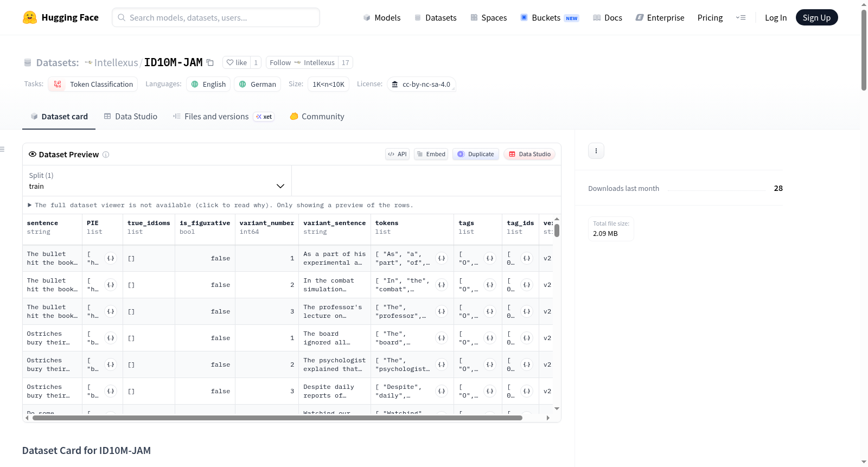This screenshot has height=467, width=868.
Task: Expand PIE cell in "The board ignored" row
Action: point(111,338)
